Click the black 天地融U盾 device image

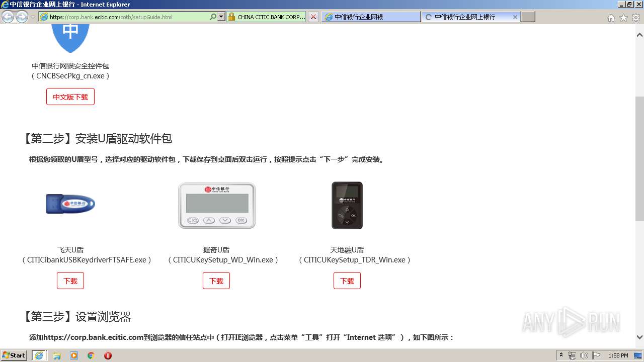[347, 205]
